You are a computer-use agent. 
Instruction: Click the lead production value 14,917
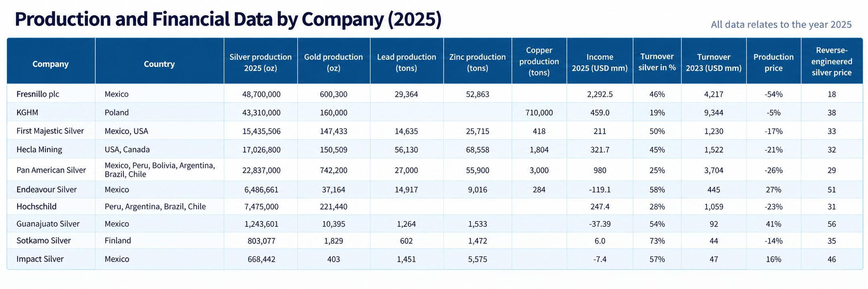coord(406,190)
